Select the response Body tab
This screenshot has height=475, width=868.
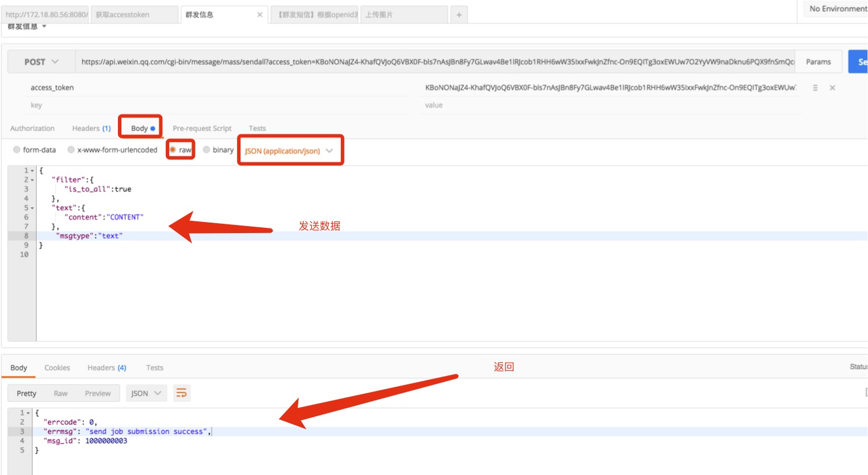pos(19,368)
